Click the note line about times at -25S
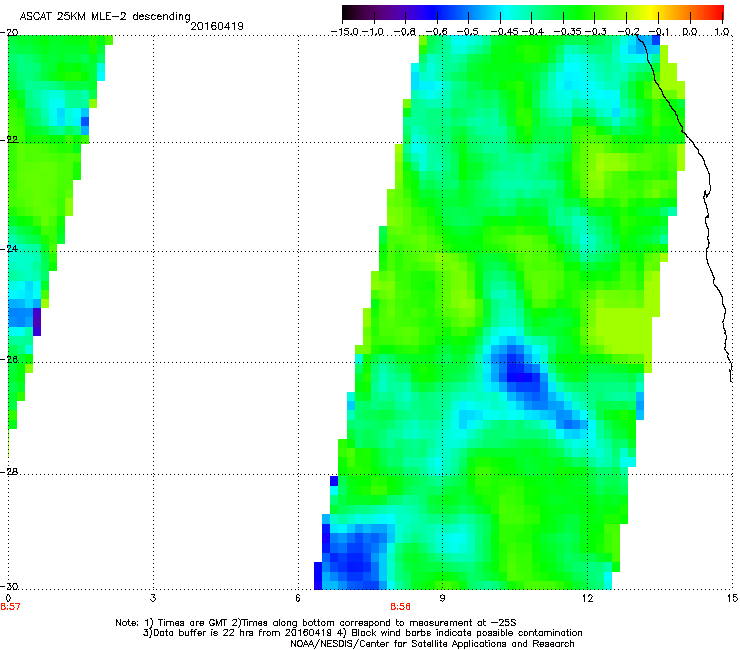Viewport: 740px width, 650px height. (316, 623)
